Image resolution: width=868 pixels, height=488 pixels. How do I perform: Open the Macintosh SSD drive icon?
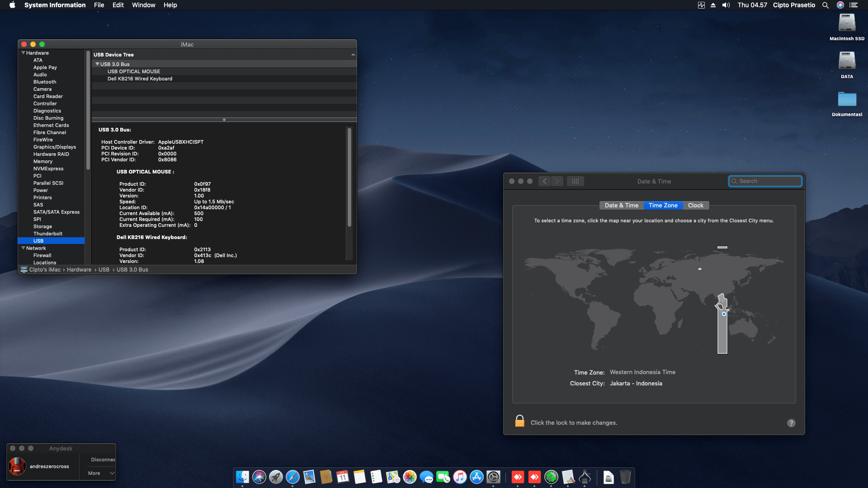[x=847, y=23]
